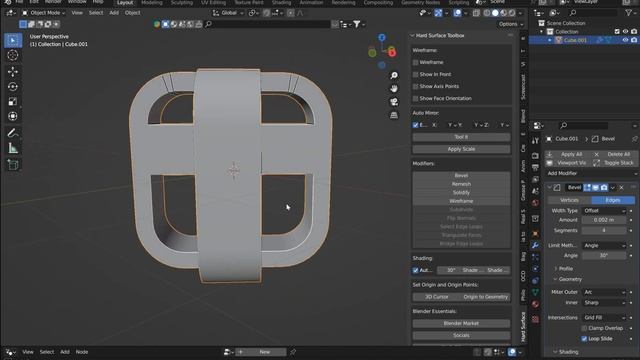Enable the Clamp Overlap checkbox
This screenshot has width=640, height=360.
click(x=584, y=328)
